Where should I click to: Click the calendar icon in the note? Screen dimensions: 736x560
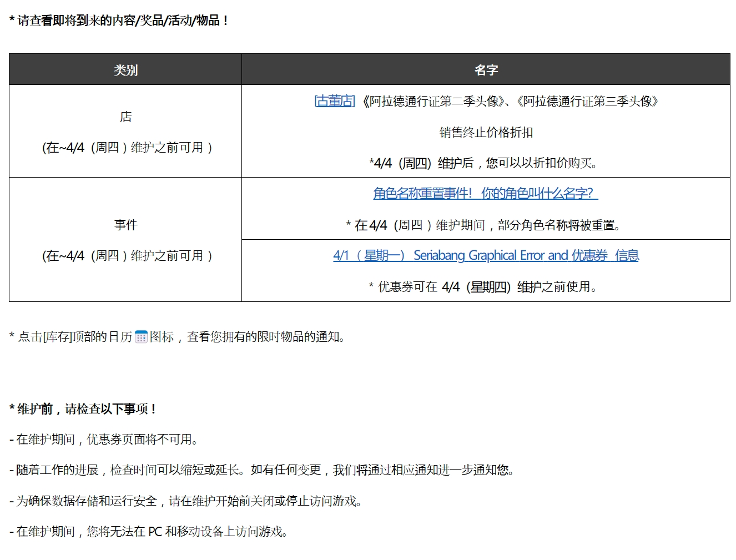141,337
